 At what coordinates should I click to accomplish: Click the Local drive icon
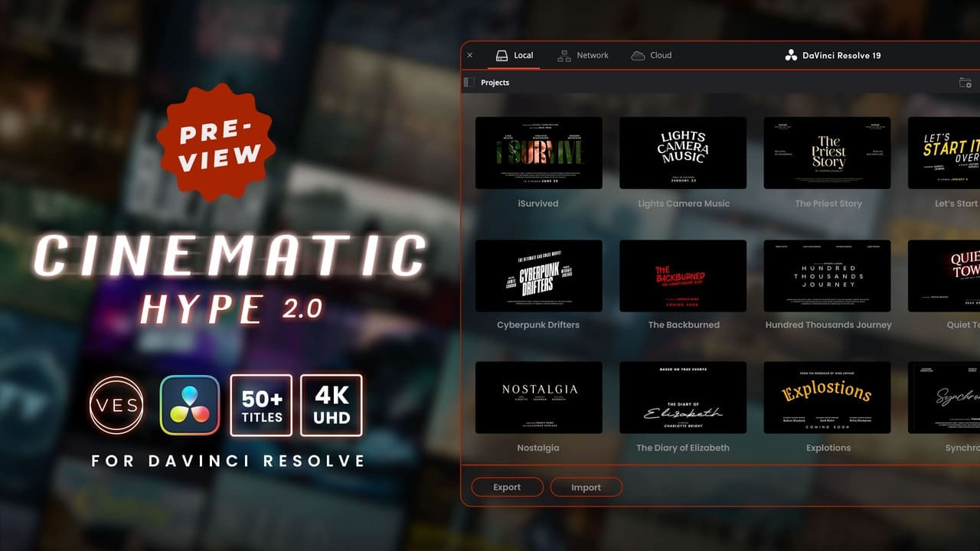pyautogui.click(x=501, y=55)
